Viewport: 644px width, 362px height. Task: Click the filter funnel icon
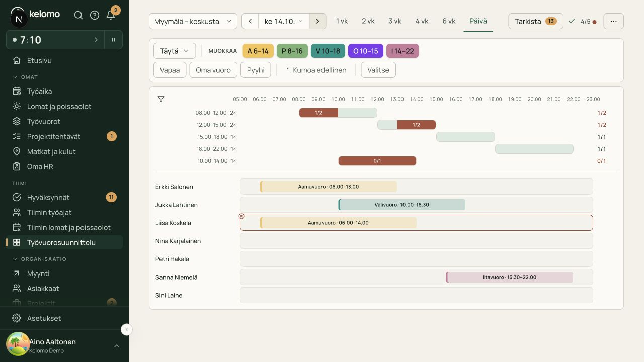161,99
